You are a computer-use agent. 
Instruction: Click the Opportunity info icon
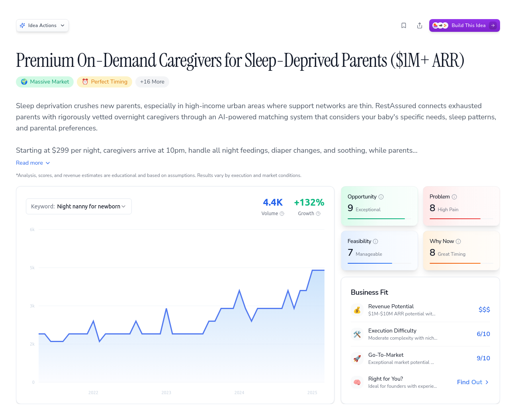381,197
